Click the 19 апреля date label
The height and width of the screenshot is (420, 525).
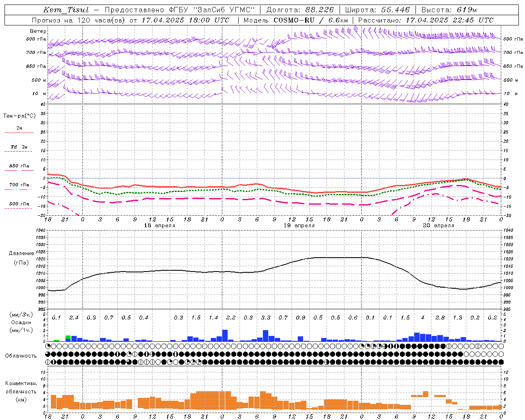299,226
